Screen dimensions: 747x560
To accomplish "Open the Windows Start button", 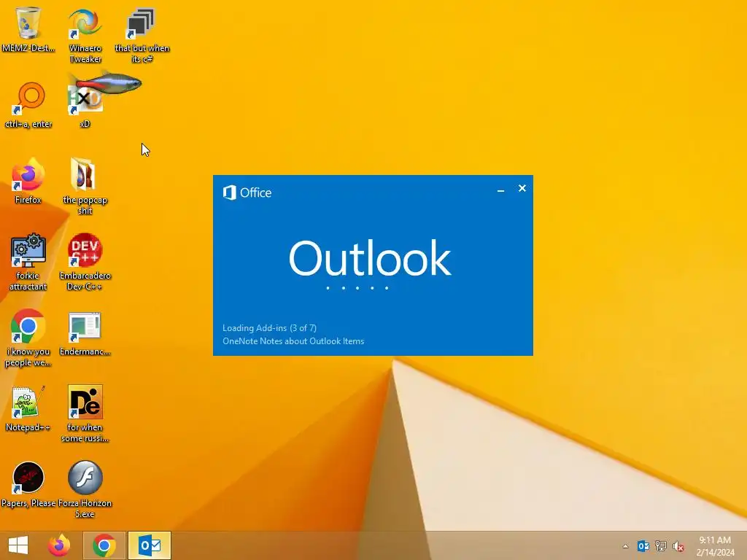I will click(18, 545).
